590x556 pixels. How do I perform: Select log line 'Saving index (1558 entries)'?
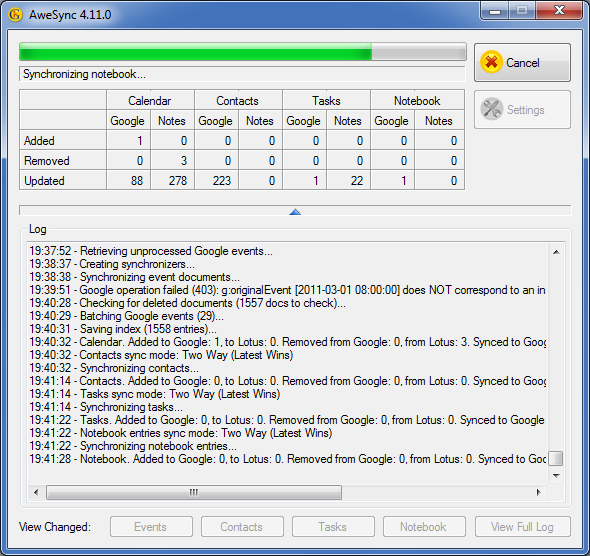tap(123, 329)
